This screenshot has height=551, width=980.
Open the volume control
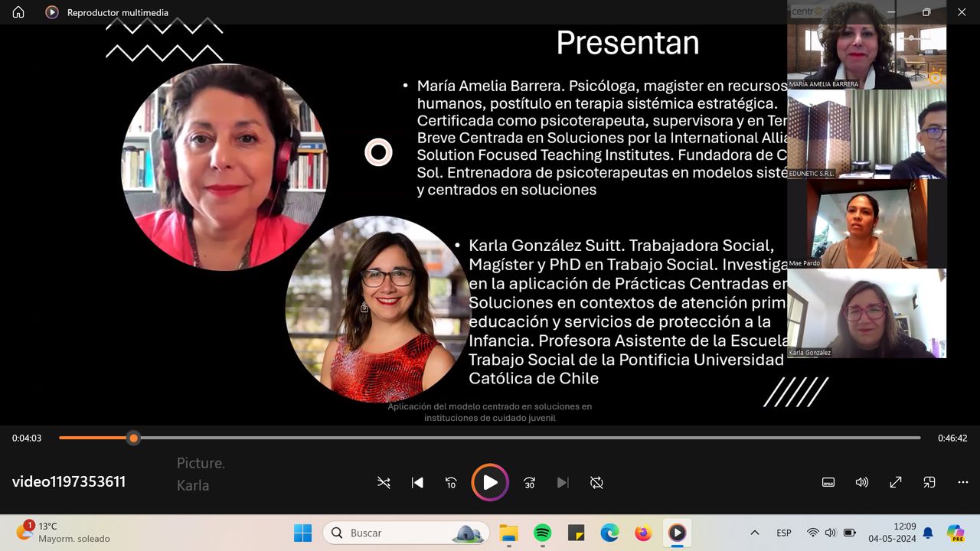(861, 483)
